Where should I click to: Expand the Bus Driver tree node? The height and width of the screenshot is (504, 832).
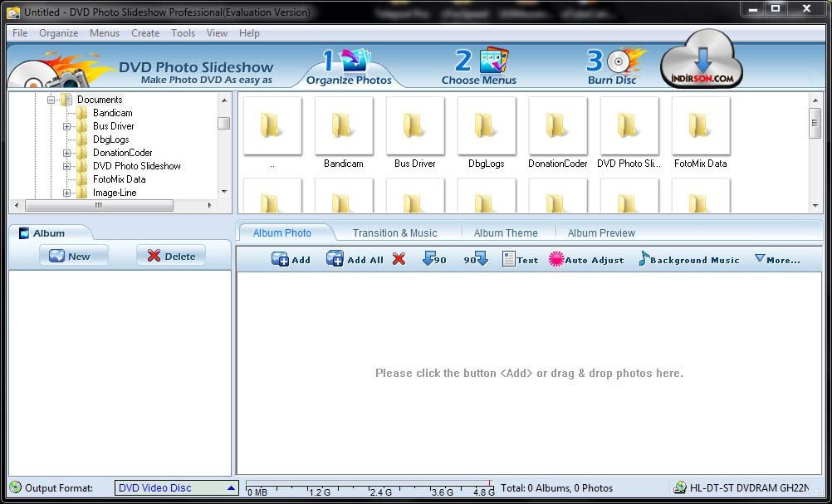(x=67, y=126)
